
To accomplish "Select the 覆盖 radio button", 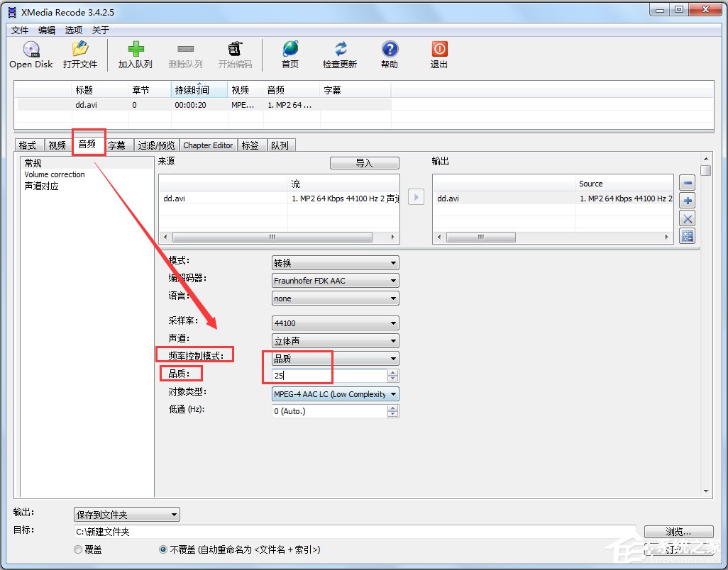I will click(x=78, y=549).
